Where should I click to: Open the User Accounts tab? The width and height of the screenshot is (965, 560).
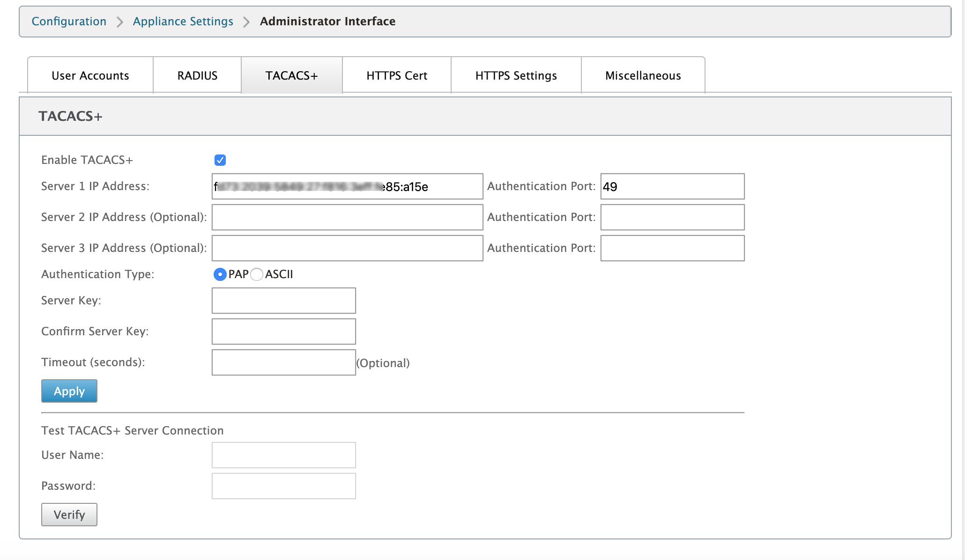(x=90, y=75)
